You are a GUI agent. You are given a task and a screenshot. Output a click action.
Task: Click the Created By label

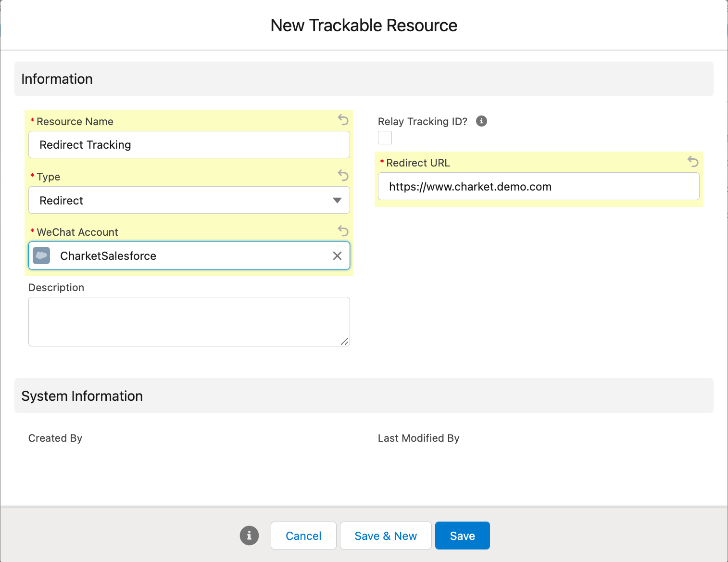click(x=55, y=438)
